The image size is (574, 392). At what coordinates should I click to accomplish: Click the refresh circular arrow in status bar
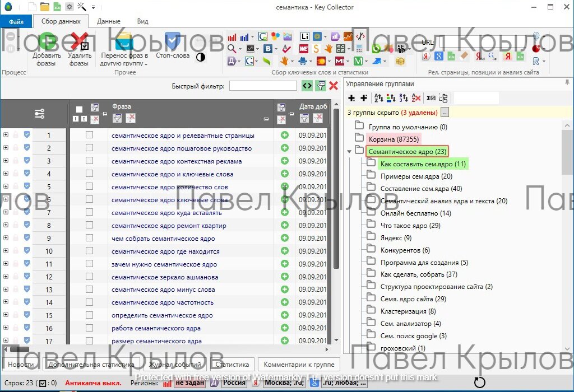coord(480,382)
